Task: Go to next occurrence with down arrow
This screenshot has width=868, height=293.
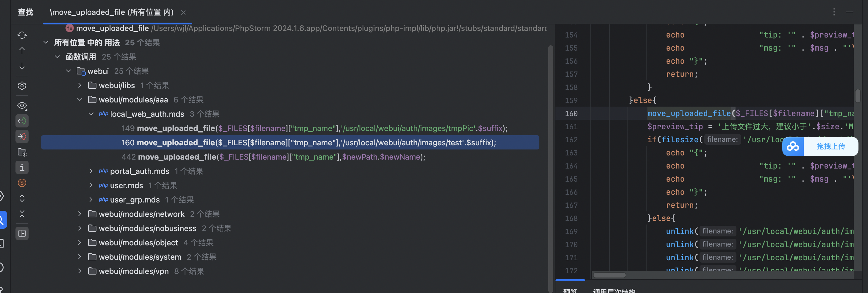Action: (22, 66)
